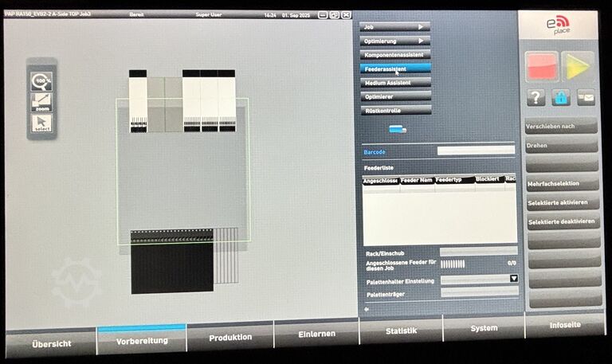The width and height of the screenshot is (612, 364).
Task: Click Selektierte deaktivieren button
Action: [562, 221]
